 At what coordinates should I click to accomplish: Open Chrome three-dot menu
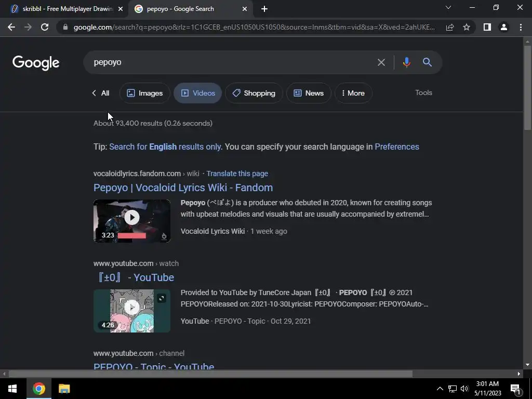tap(521, 27)
